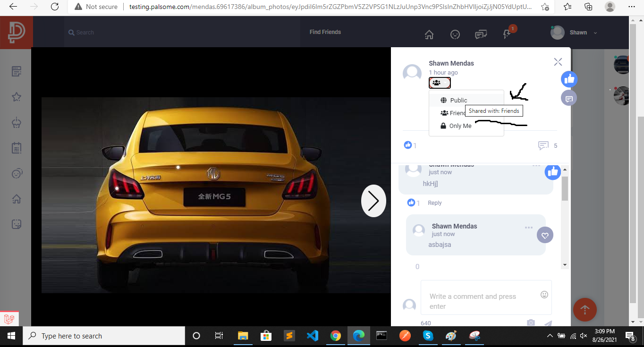Open browser favorites star icon
This screenshot has width=644, height=347.
coord(568,7)
